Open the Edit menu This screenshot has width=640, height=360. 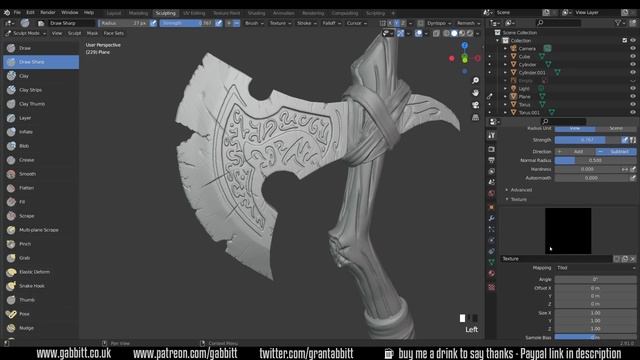click(x=30, y=13)
